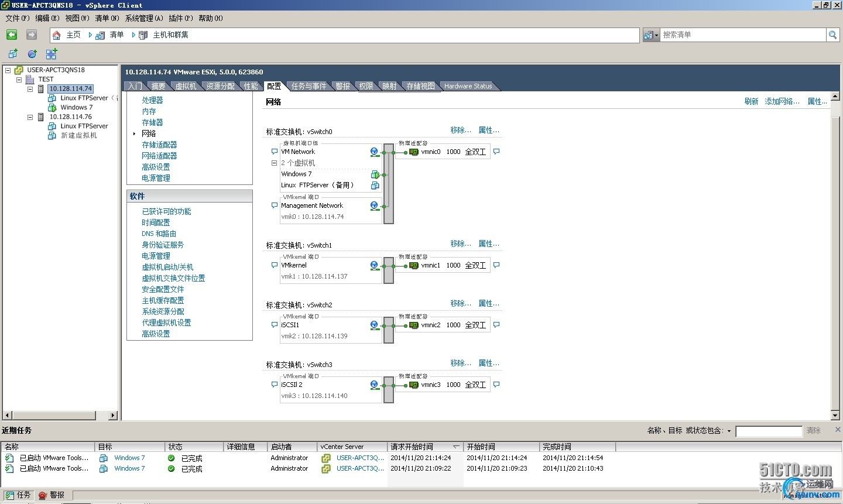This screenshot has width=843, height=504.
Task: Expand the 主页 breadcrumb arrow
Action: coord(90,35)
